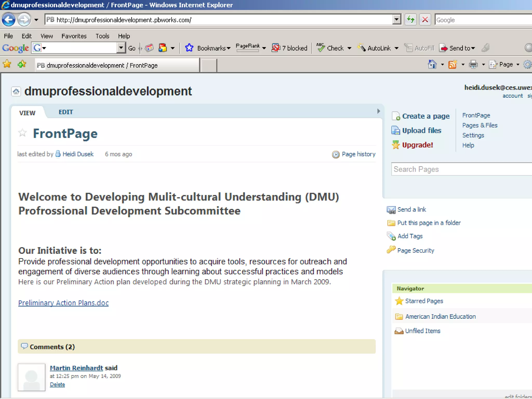532x399 pixels.
Task: Click the Print toolbar icon
Action: pos(473,64)
